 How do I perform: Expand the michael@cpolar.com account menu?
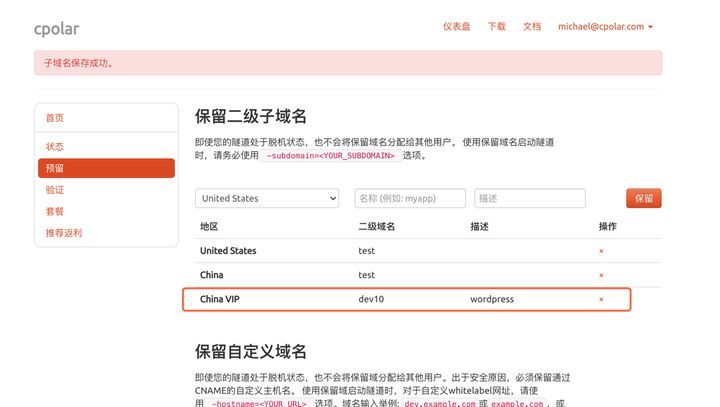point(605,27)
